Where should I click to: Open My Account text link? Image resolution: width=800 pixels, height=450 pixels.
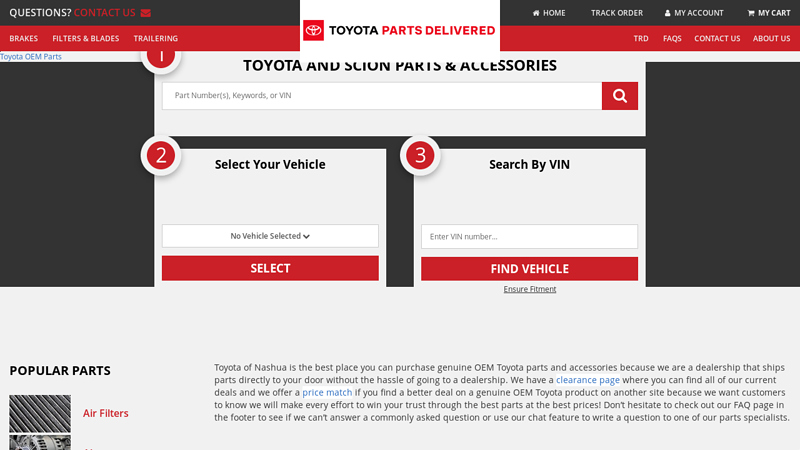click(x=698, y=13)
